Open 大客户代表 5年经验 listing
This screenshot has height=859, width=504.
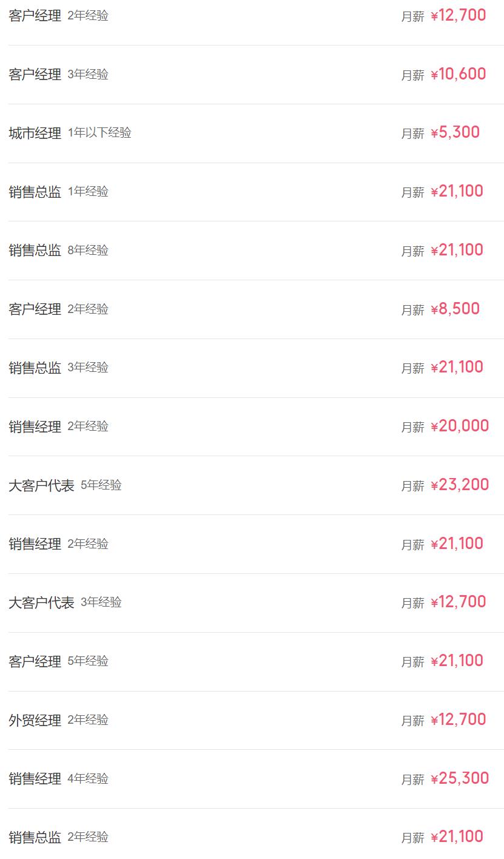pos(41,486)
